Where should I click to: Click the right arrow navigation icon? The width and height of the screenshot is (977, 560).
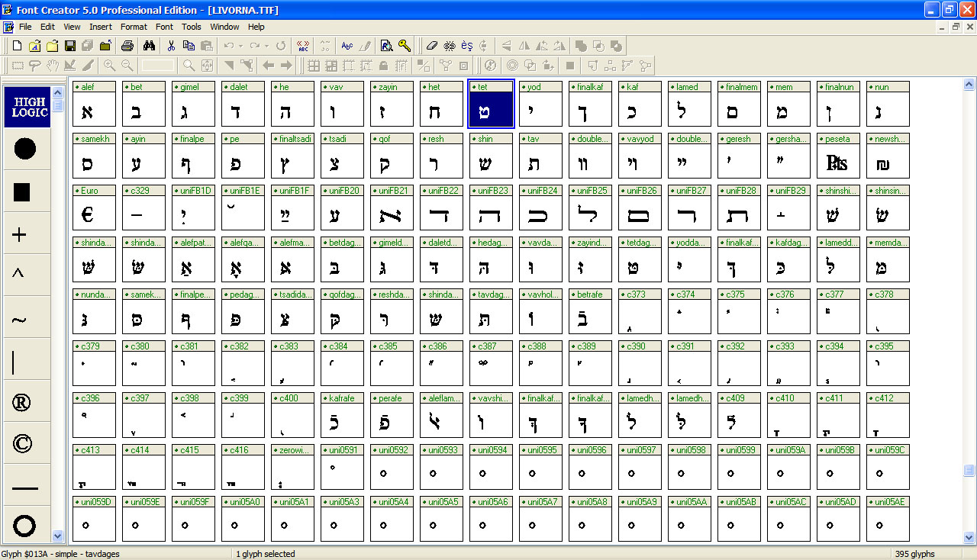(286, 66)
